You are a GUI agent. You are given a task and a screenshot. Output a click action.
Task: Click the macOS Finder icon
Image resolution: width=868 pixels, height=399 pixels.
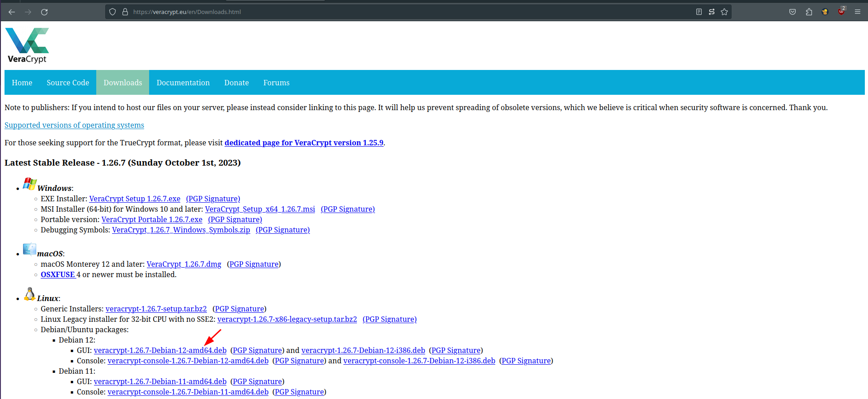(30, 249)
